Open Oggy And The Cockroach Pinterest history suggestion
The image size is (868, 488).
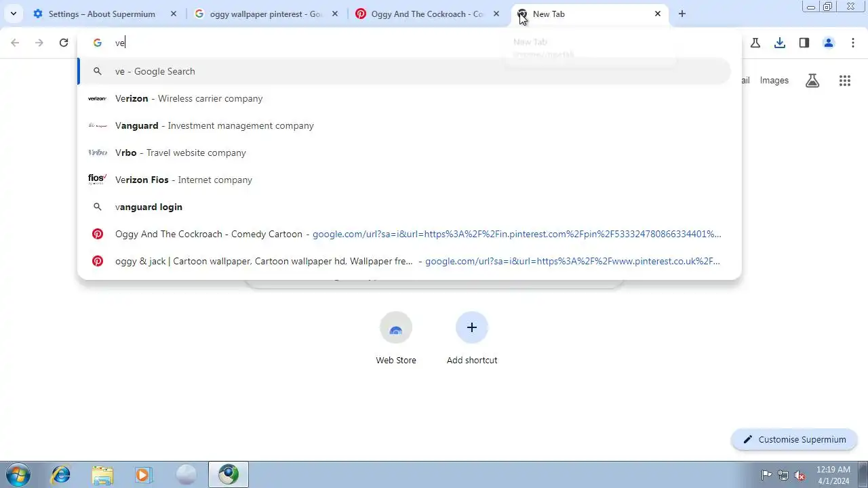(x=406, y=234)
